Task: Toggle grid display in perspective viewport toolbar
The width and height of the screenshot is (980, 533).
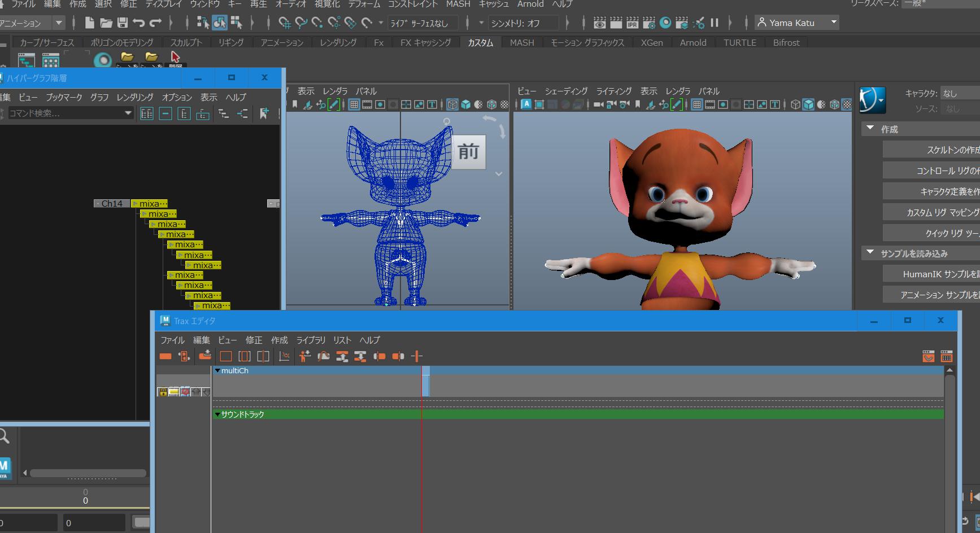Action: pos(697,104)
